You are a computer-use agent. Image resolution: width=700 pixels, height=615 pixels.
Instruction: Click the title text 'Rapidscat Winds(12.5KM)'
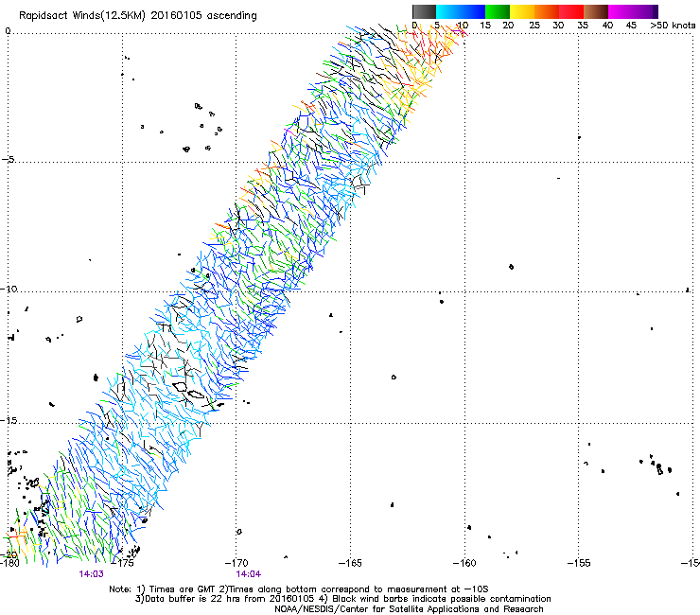pyautogui.click(x=82, y=16)
